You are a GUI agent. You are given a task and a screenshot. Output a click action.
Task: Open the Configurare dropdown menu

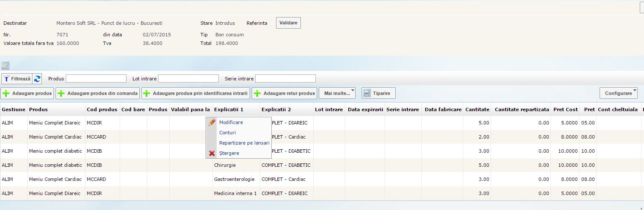618,93
